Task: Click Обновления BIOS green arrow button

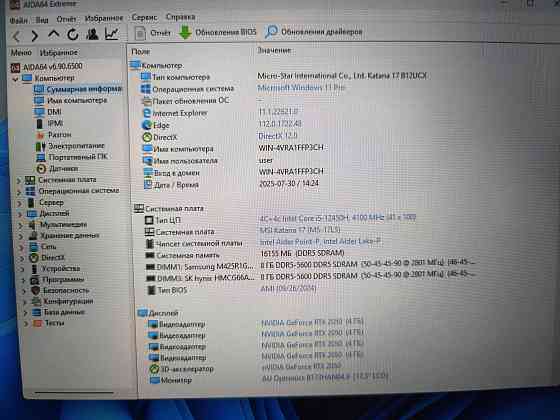Action: coord(218,32)
